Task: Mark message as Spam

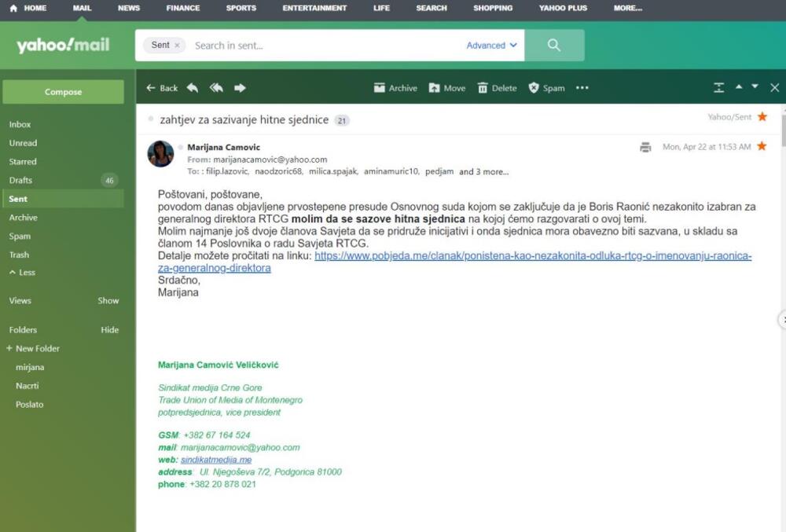Action: 546,88
